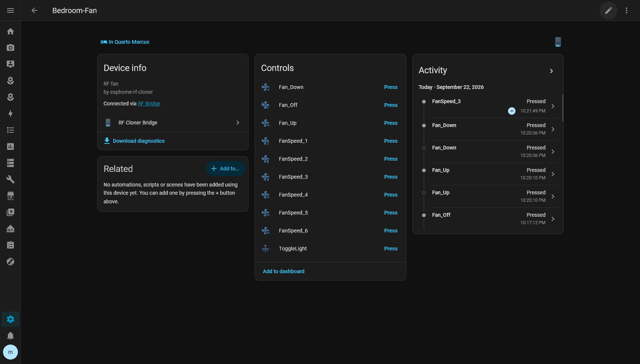Click the HACS store sidebar icon
The width and height of the screenshot is (640, 364).
10,196
